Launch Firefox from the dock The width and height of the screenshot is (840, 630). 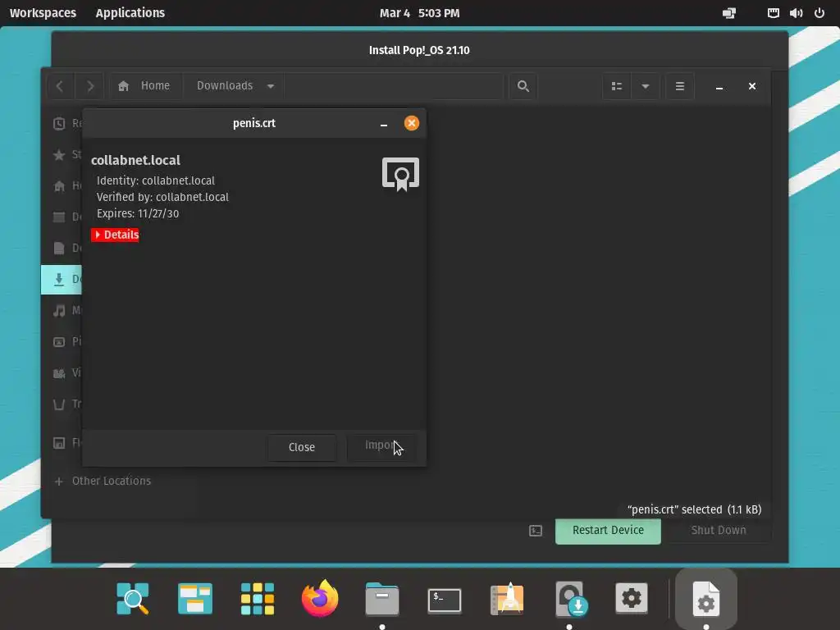(320, 598)
